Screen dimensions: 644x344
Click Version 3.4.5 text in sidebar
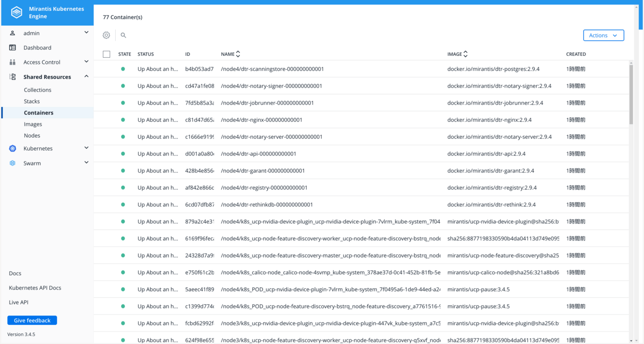21,334
